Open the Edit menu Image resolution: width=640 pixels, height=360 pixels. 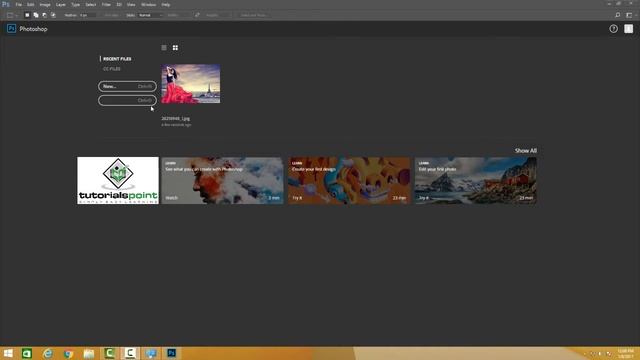pyautogui.click(x=31, y=4)
